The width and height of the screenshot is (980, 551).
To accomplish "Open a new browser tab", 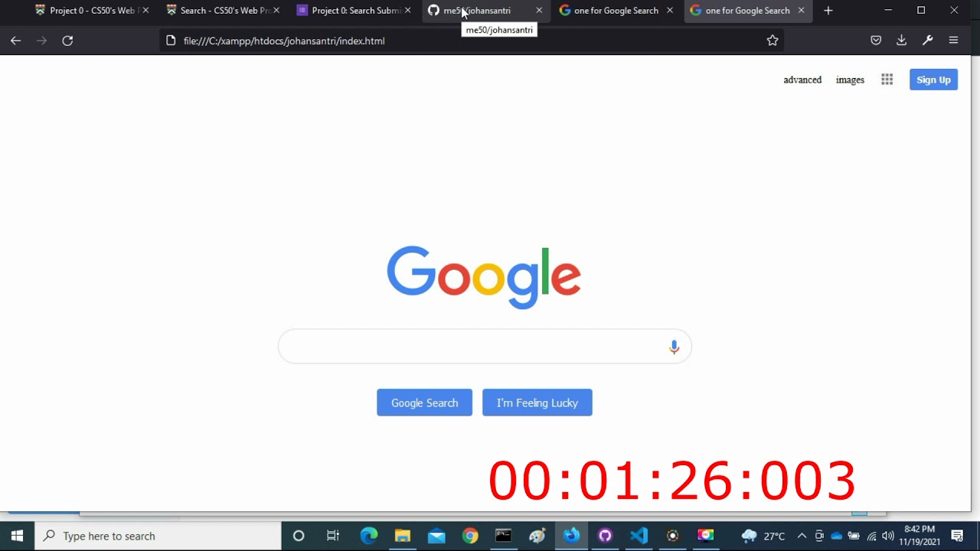I will [x=828, y=11].
